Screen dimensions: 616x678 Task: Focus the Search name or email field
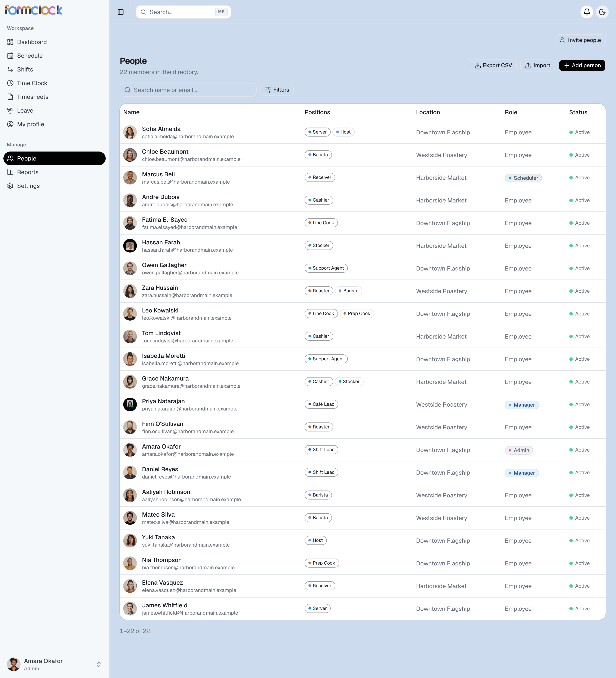(188, 90)
